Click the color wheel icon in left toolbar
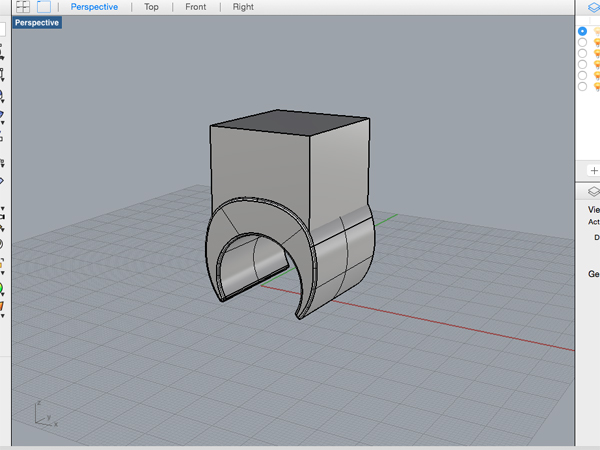Viewport: 600px width, 450px height. point(1,287)
